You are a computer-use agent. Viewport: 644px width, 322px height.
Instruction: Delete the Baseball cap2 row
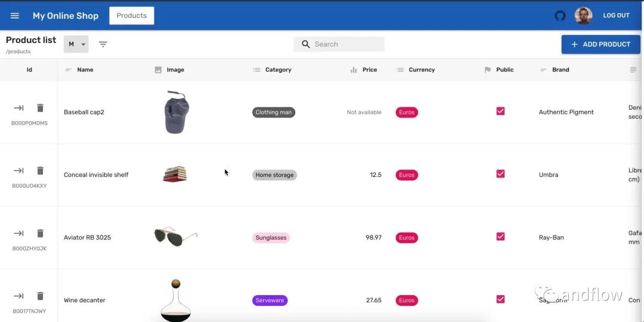pos(41,108)
